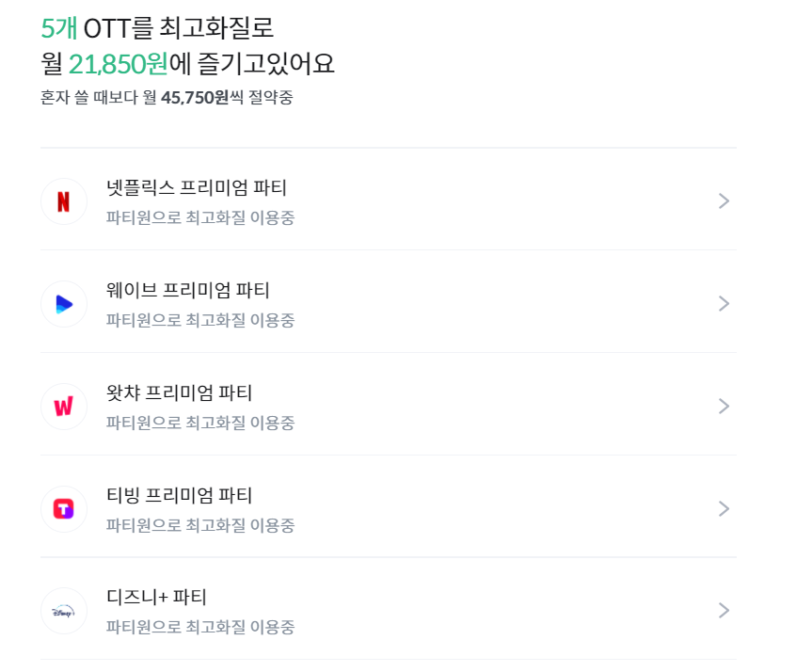The image size is (796, 672).
Task: Expand the 웨이브 프리미엄 파티 details
Action: tap(723, 303)
